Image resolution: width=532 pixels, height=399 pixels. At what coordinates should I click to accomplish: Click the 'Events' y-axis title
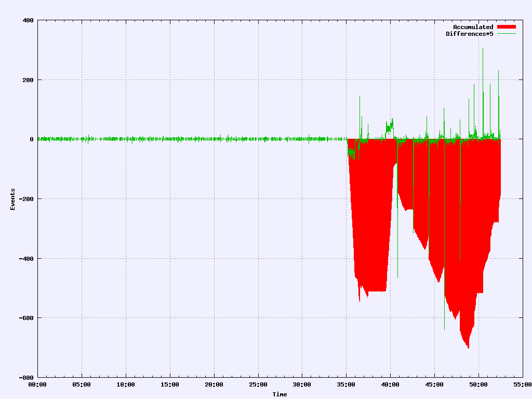(x=12, y=199)
